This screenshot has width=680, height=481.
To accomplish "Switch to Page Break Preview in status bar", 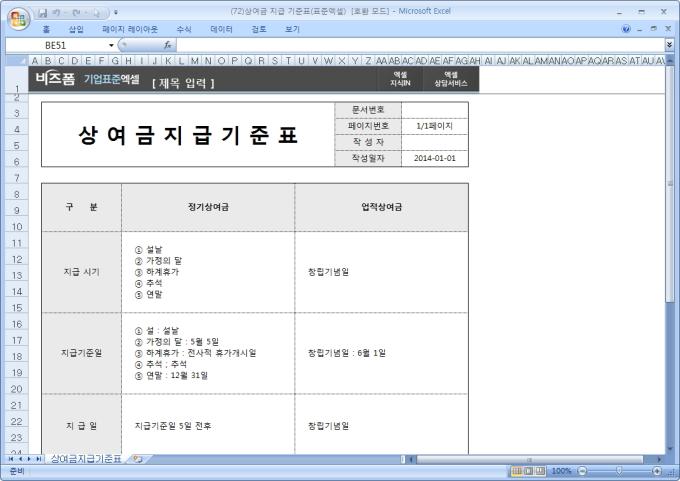I will pyautogui.click(x=540, y=471).
